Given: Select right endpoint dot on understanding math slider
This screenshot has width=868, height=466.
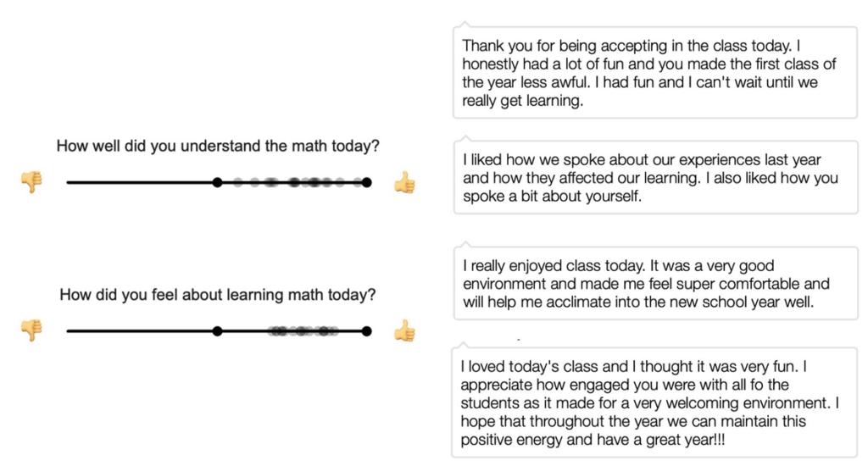Looking at the screenshot, I should pyautogui.click(x=366, y=182).
